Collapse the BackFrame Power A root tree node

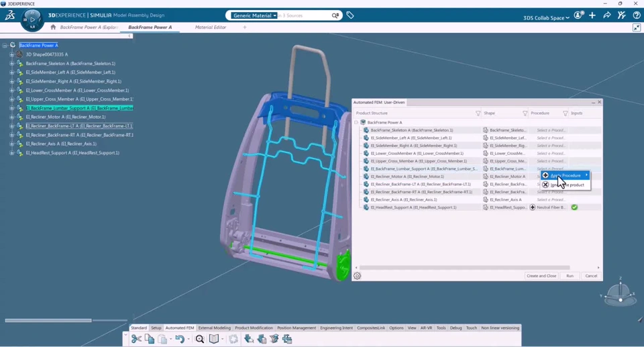pos(5,45)
